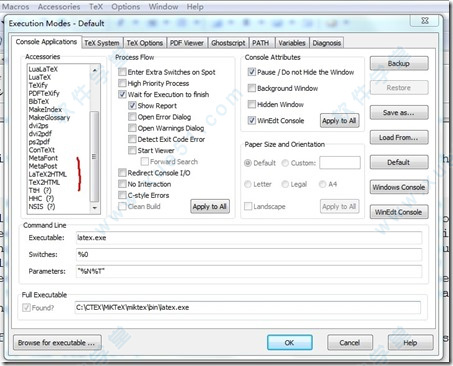Select MakeIndex in Accessories list
Screen dimensions: 453x366
coord(45,109)
